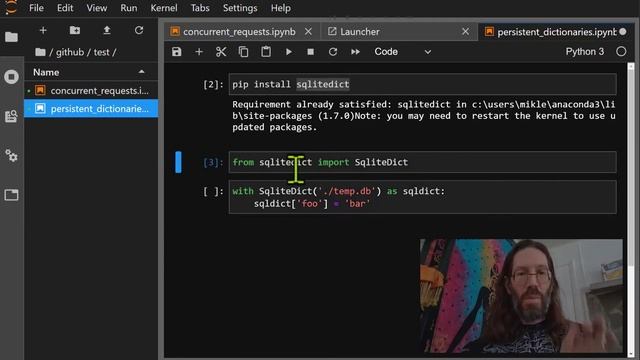Viewport: 640px width, 360px height.
Task: Click the kernel status circle indicator
Action: (x=621, y=51)
